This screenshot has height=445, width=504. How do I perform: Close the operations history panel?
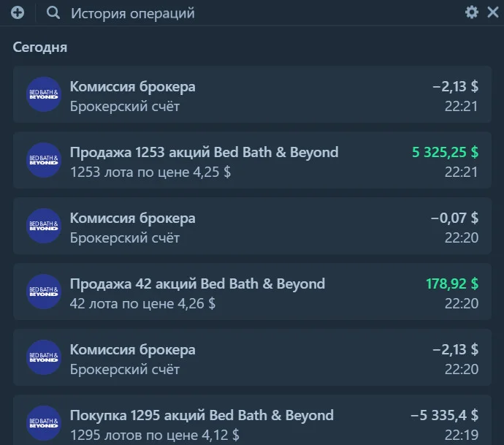tap(493, 12)
